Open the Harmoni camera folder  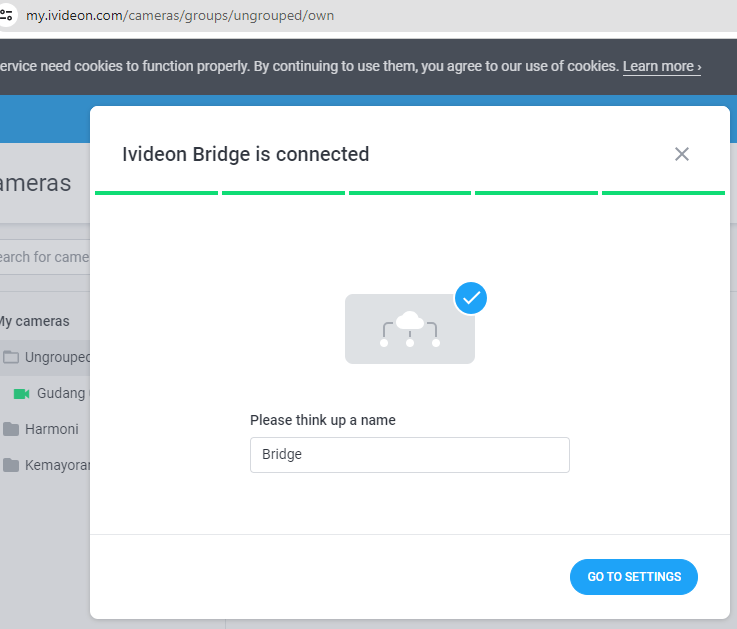[45, 429]
